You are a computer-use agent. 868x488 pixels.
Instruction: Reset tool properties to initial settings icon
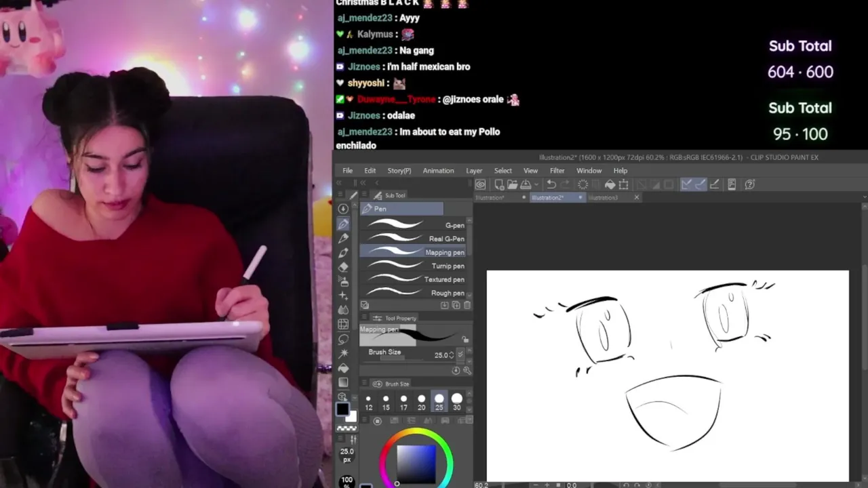pyautogui.click(x=456, y=371)
